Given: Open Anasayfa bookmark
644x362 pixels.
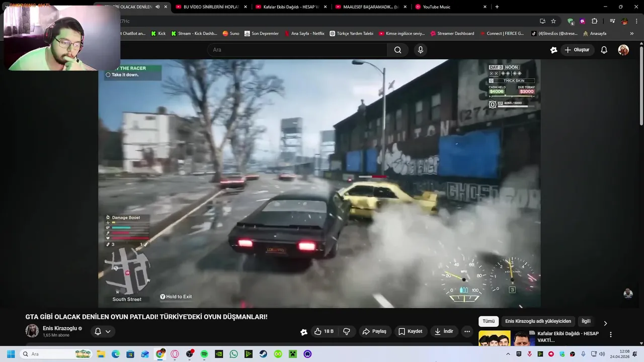Looking at the screenshot, I should pyautogui.click(x=595, y=34).
